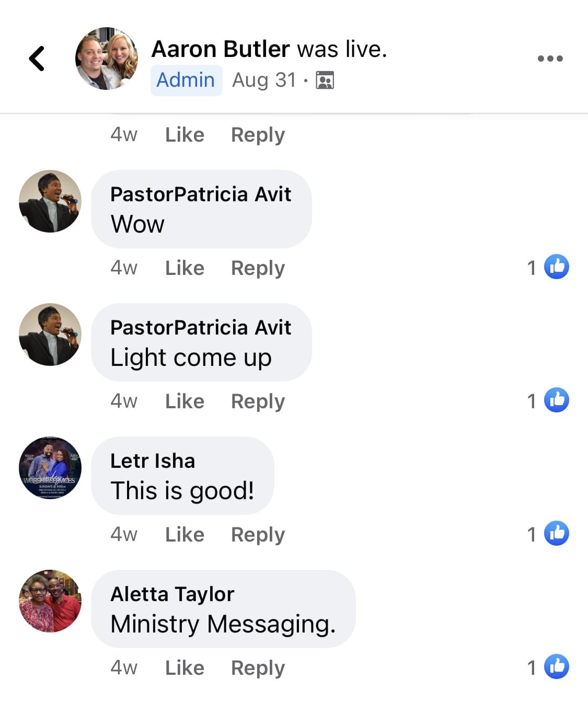Open Aaron Butler's profile picture
The image size is (588, 702).
click(x=107, y=59)
